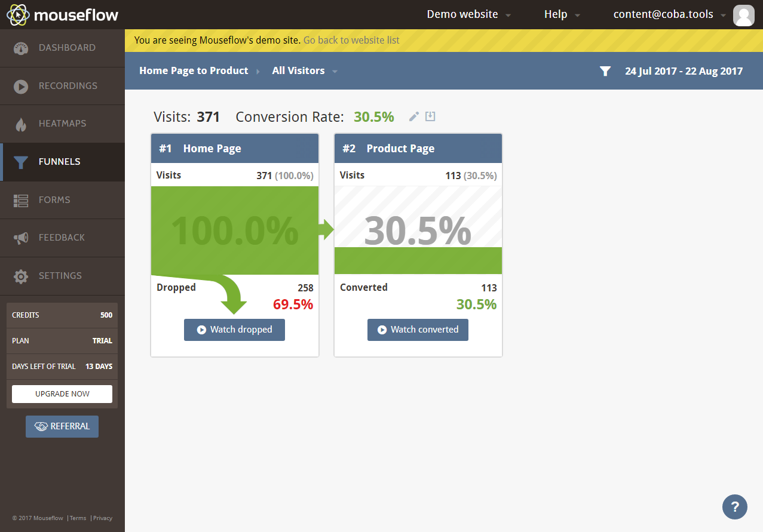763x532 pixels.
Task: Expand the Help dropdown menu
Action: click(x=562, y=14)
